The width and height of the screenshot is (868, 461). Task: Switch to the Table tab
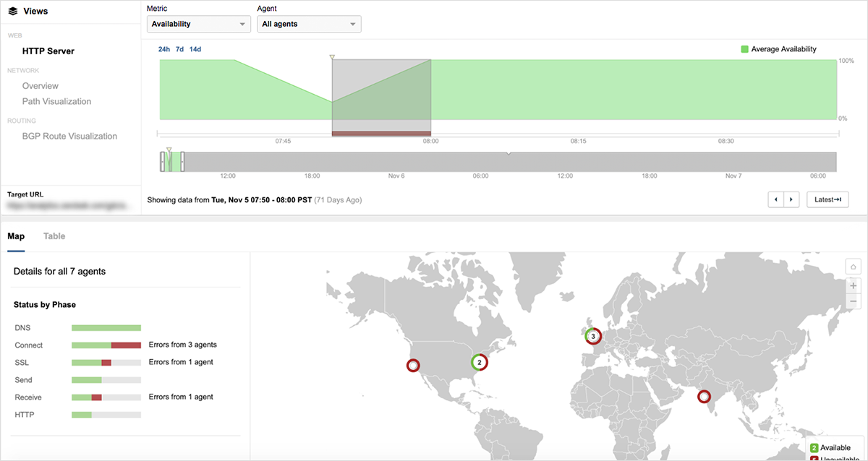54,236
